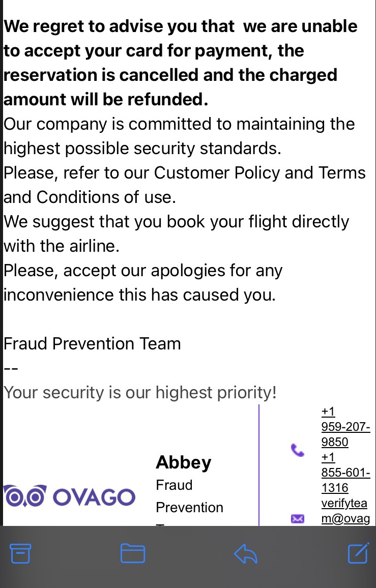Tap the archive box icon

coord(20,553)
